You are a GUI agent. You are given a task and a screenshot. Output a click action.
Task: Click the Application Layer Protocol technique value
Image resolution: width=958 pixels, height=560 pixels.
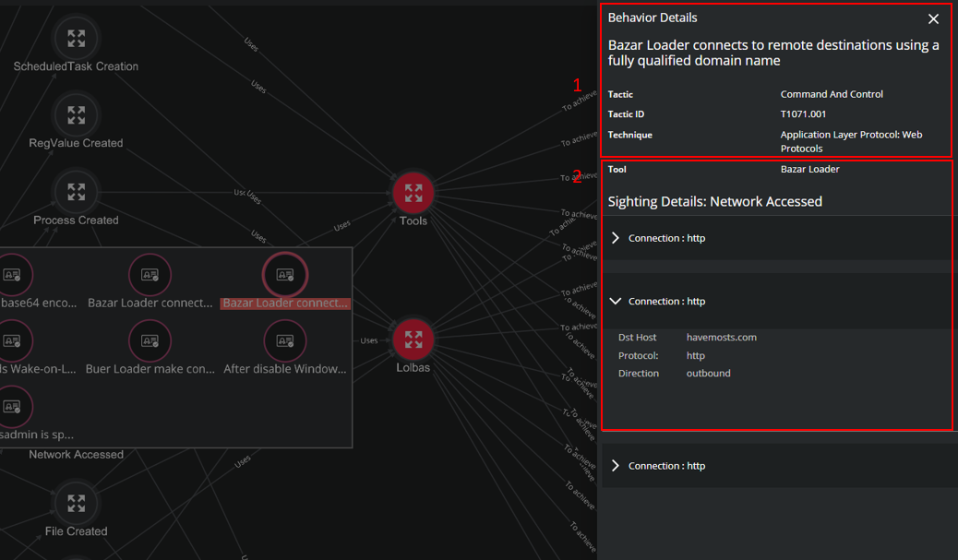coord(851,141)
